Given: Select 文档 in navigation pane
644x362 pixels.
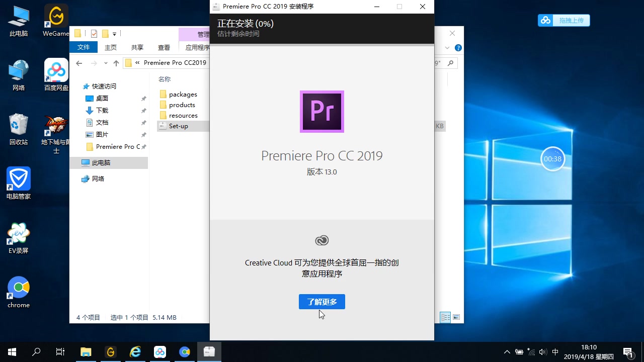Looking at the screenshot, I should [102, 123].
